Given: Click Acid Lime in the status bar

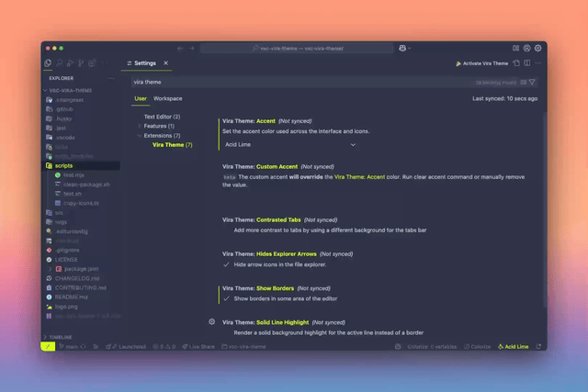Looking at the screenshot, I should 513,347.
